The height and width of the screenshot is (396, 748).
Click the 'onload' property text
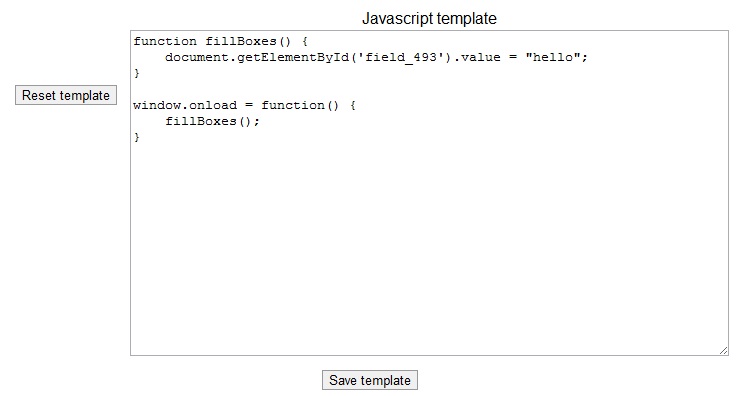click(x=213, y=105)
